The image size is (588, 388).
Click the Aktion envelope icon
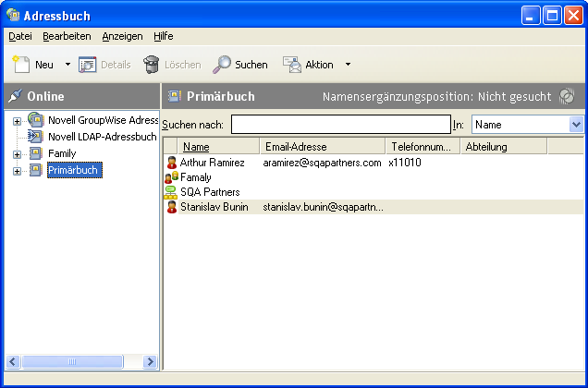[292, 65]
